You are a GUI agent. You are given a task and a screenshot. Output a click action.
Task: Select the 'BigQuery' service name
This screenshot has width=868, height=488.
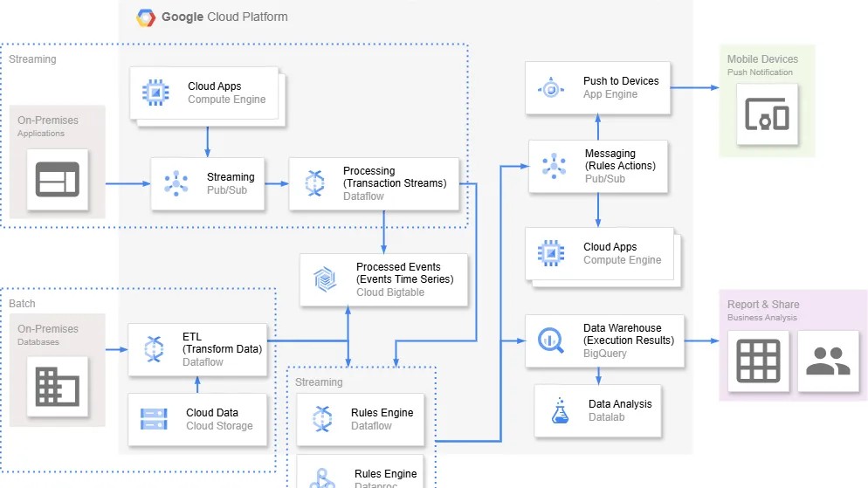tap(604, 354)
